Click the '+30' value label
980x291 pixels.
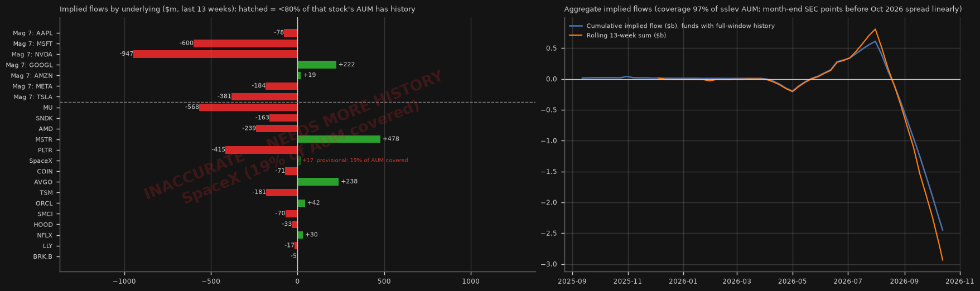(x=311, y=235)
